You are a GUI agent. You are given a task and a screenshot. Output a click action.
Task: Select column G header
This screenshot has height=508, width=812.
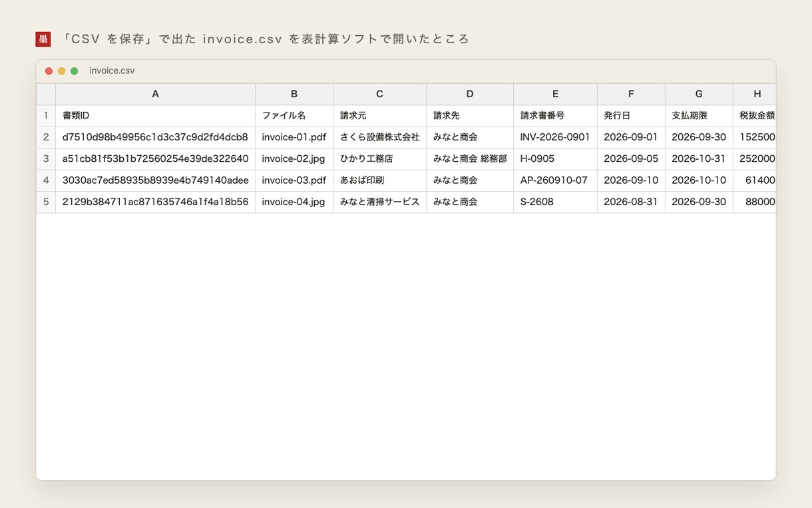pyautogui.click(x=699, y=95)
